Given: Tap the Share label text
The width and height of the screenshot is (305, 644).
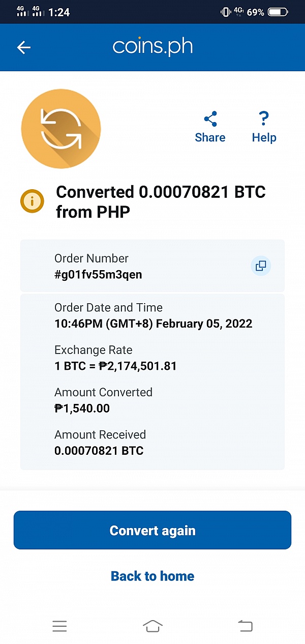Looking at the screenshot, I should tap(210, 137).
